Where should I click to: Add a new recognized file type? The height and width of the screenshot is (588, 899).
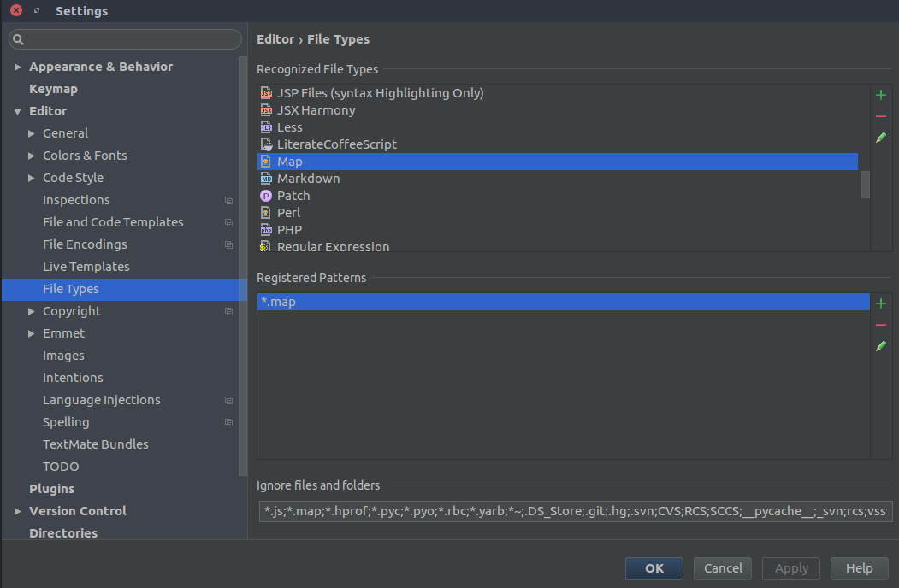pyautogui.click(x=881, y=95)
